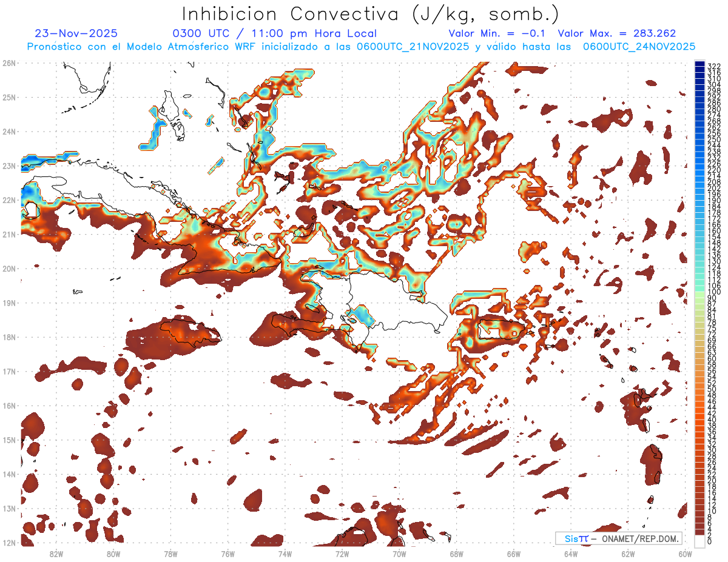
Task: Click the "68W" longitude label
Action: pos(456,554)
